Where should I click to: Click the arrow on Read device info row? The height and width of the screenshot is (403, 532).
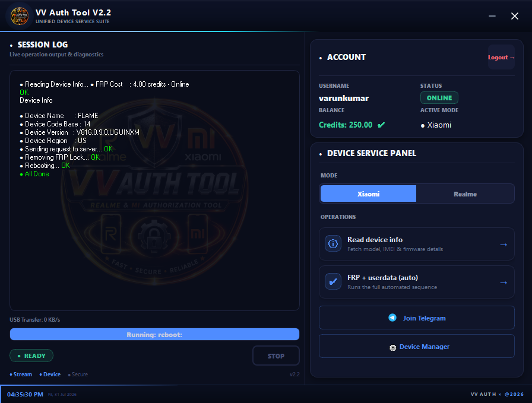503,245
